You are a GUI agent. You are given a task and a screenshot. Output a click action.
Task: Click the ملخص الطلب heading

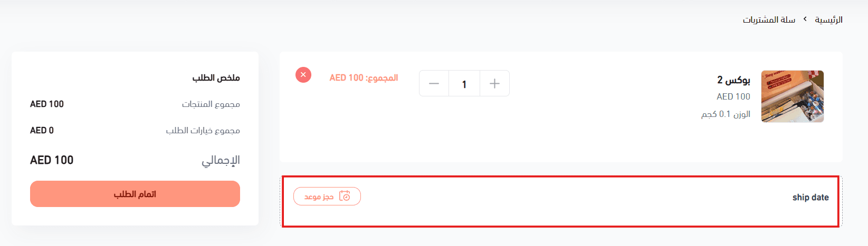(216, 78)
